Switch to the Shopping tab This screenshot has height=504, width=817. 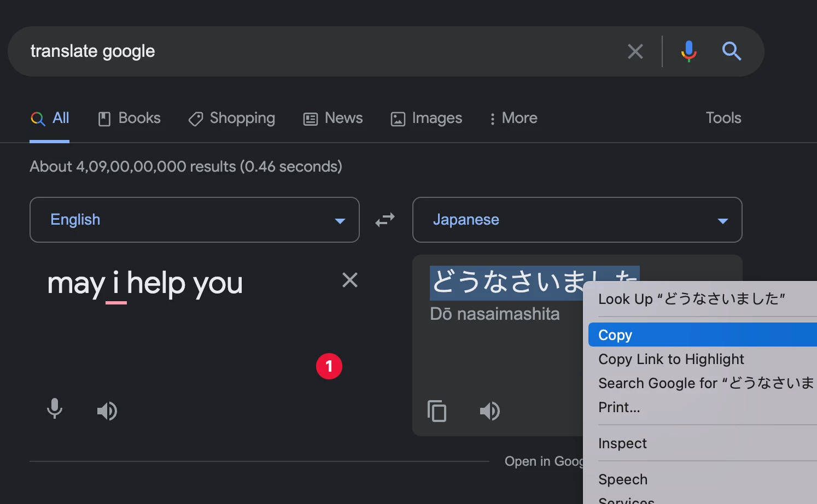tap(232, 118)
